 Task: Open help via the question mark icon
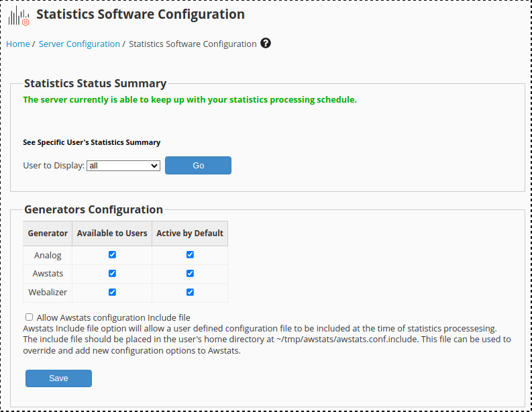pyautogui.click(x=266, y=44)
